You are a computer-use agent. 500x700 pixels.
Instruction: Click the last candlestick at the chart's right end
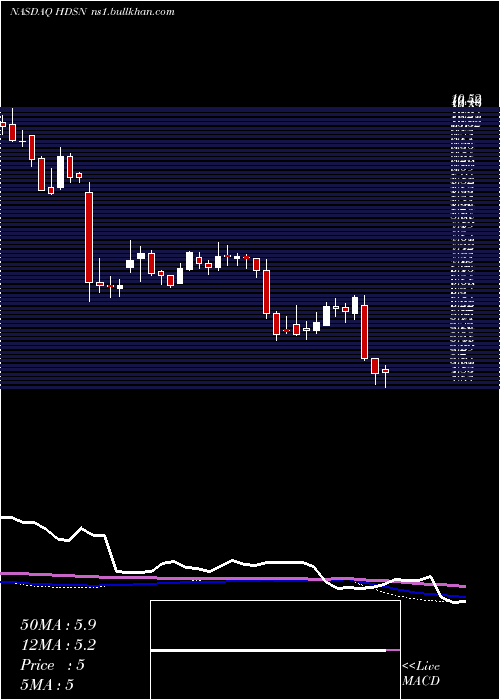click(385, 376)
